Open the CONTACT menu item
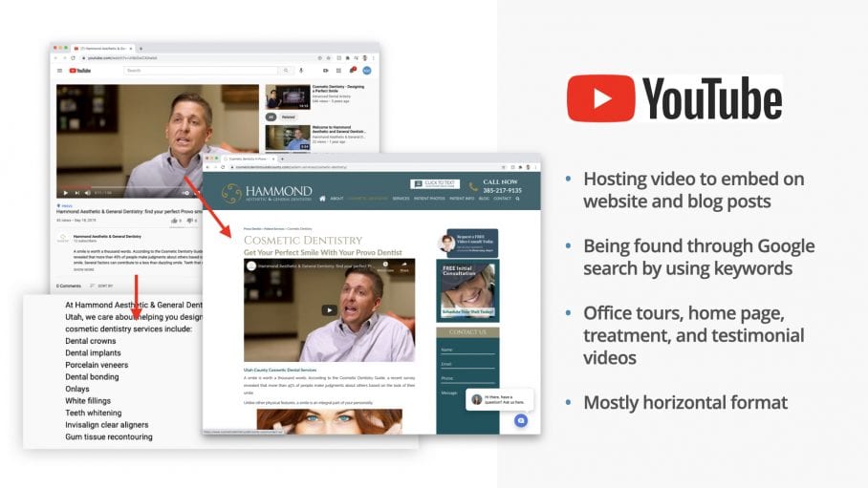Screen dimensions: 868x488 click(x=502, y=198)
